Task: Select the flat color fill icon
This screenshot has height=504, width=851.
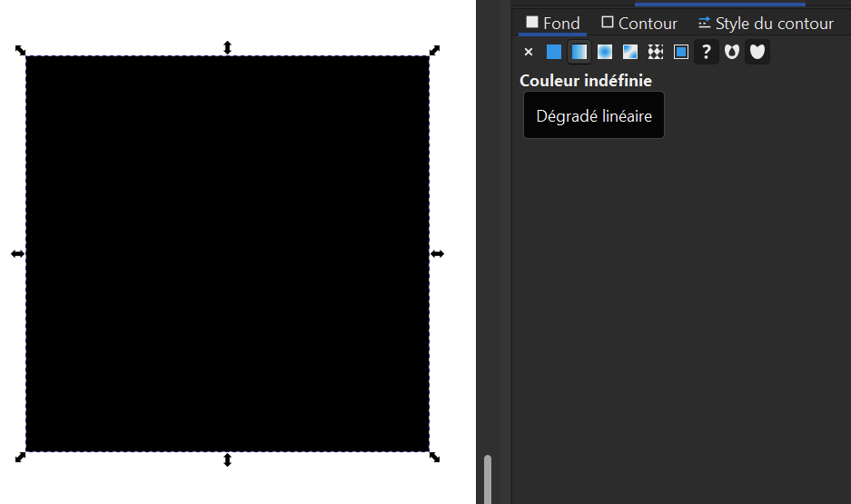Action: 554,53
